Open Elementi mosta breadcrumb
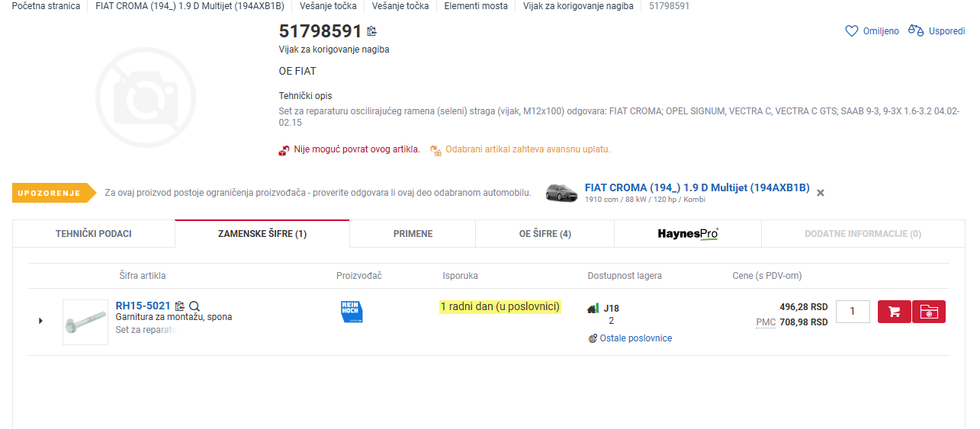The width and height of the screenshot is (980, 429). pyautogui.click(x=476, y=6)
